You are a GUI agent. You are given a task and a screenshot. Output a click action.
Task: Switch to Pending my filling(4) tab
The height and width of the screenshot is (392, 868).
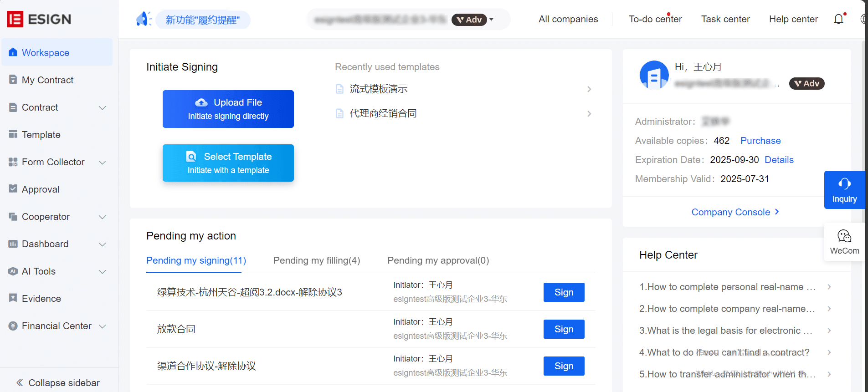(x=317, y=260)
